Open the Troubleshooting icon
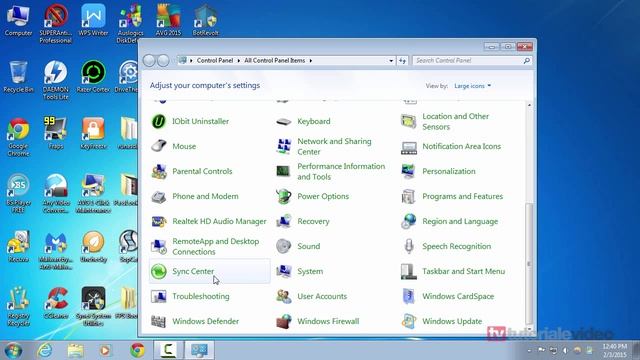 coord(159,296)
